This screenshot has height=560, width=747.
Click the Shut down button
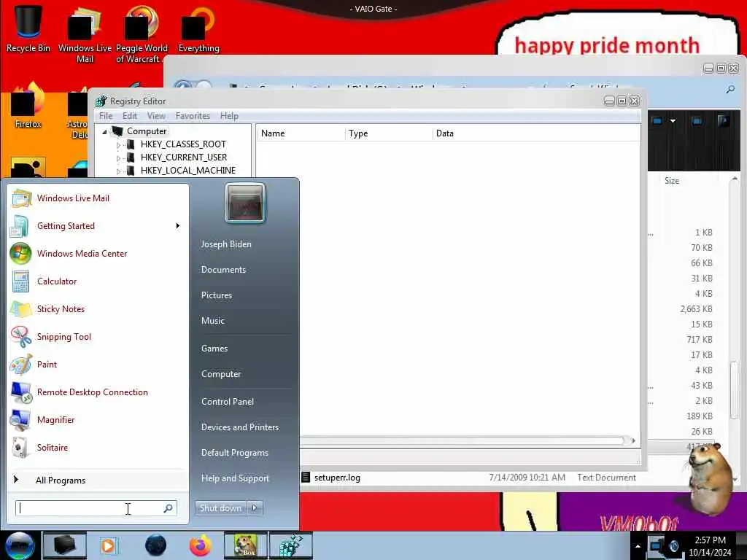click(220, 507)
